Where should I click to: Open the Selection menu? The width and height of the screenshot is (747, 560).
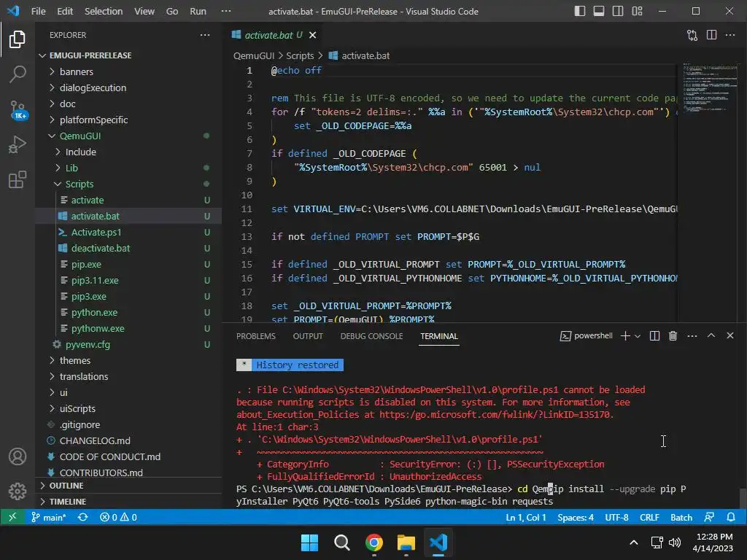click(104, 11)
